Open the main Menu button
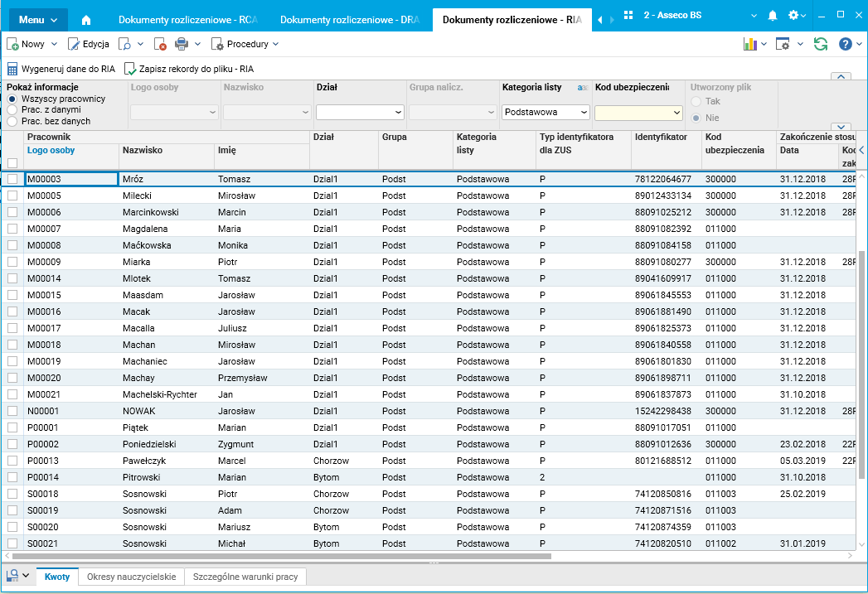The height and width of the screenshot is (594, 868). (x=37, y=19)
